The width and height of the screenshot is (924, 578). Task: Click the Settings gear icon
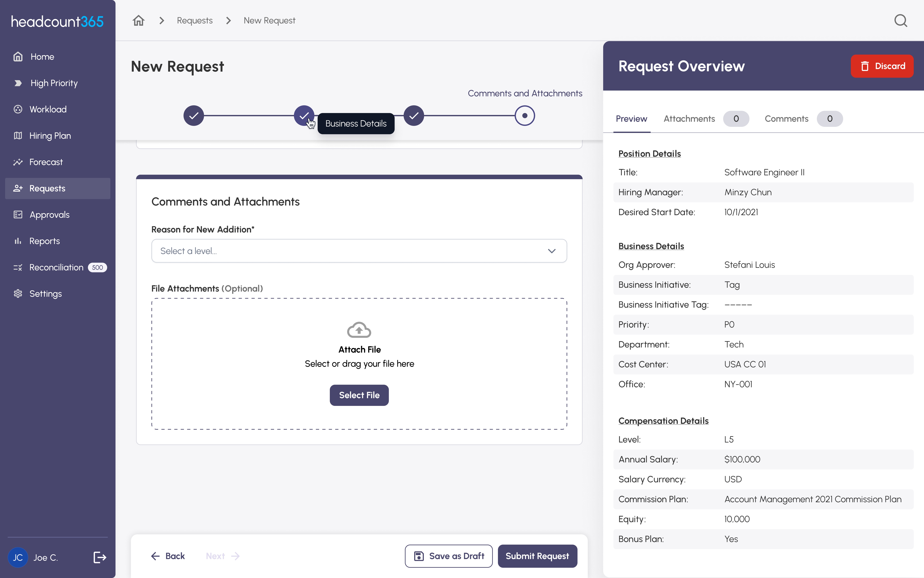[x=18, y=294]
